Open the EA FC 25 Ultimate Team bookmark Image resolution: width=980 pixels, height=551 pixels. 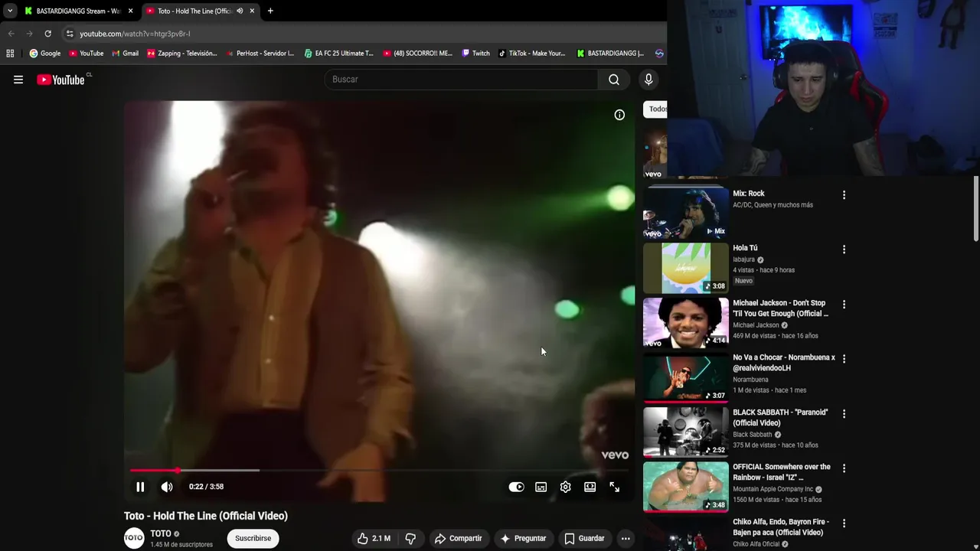pos(338,54)
